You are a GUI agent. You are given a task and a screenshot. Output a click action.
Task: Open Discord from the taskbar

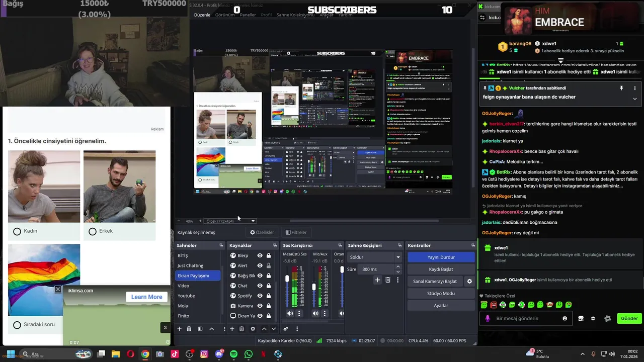(219, 354)
